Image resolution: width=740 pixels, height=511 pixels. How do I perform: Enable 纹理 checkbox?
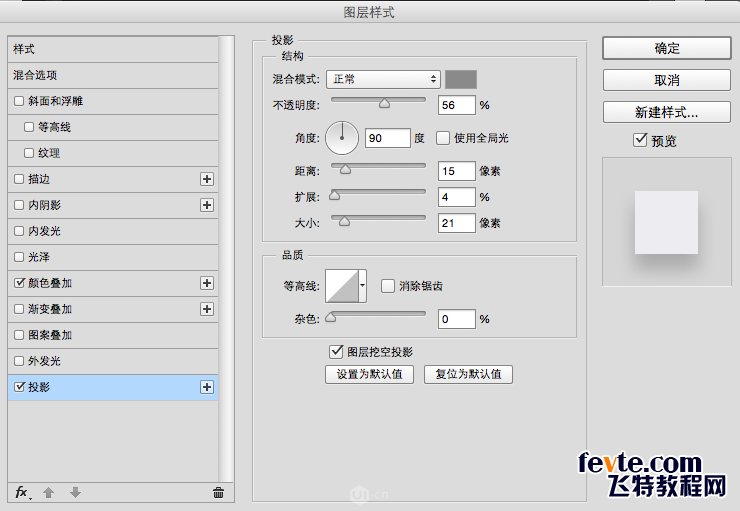(x=29, y=153)
